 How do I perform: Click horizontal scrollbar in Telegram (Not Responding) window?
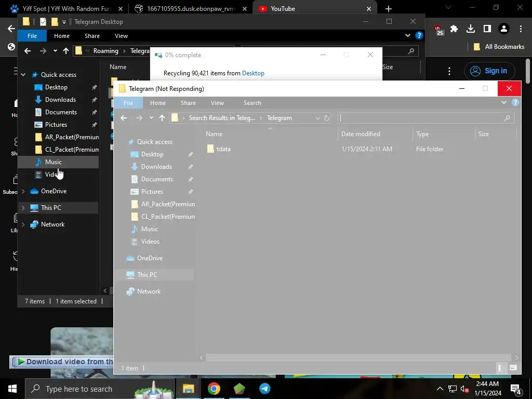pyautogui.click(x=358, y=357)
